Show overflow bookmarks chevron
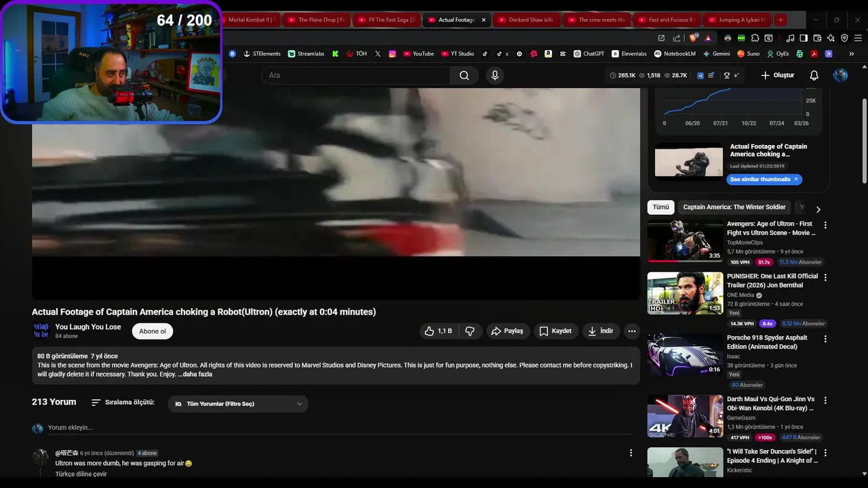Screen dimensions: 868x488 pyautogui.click(x=851, y=54)
